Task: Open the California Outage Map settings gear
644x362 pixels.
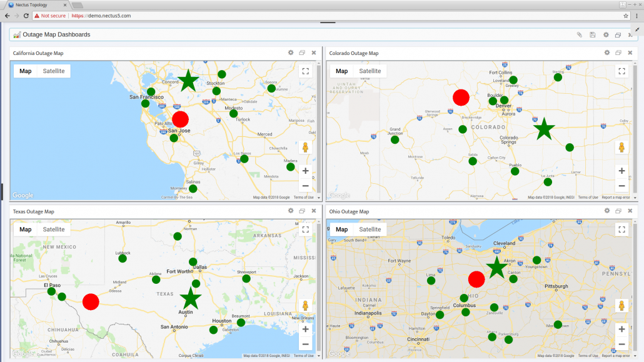Action: (290, 53)
